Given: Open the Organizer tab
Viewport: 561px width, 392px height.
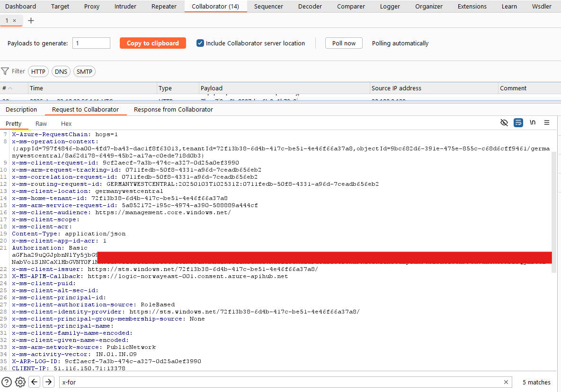Looking at the screenshot, I should (x=428, y=7).
